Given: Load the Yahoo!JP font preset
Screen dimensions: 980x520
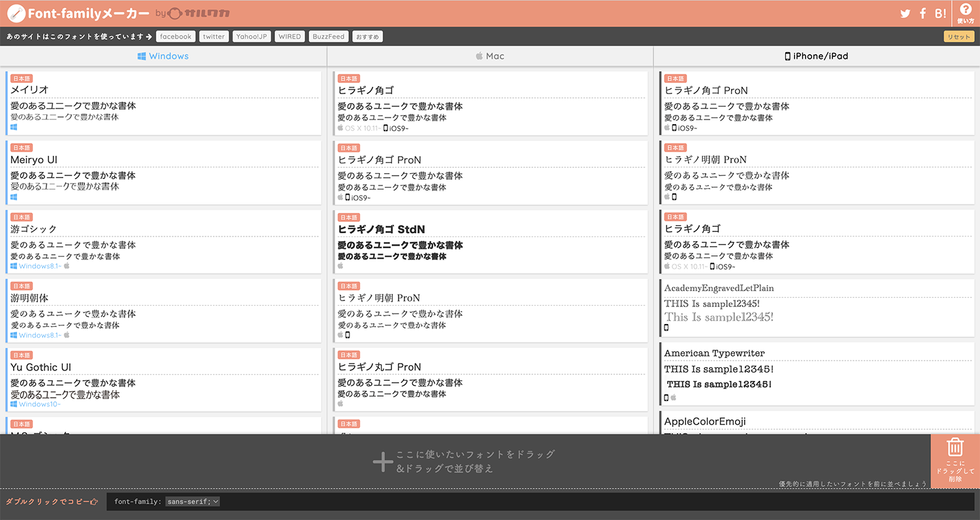Looking at the screenshot, I should [252, 37].
